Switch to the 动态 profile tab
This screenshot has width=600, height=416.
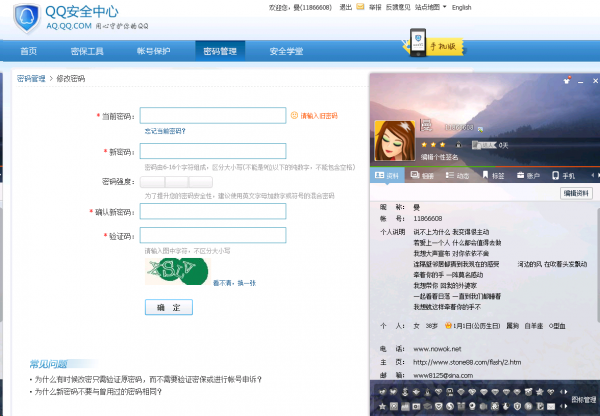coord(457,175)
